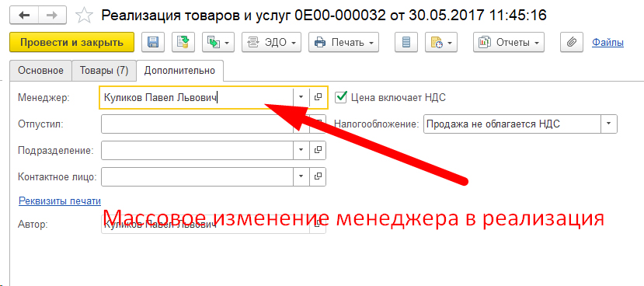Expand the Контактное лицо dropdown
The height and width of the screenshot is (286, 644).
(301, 176)
